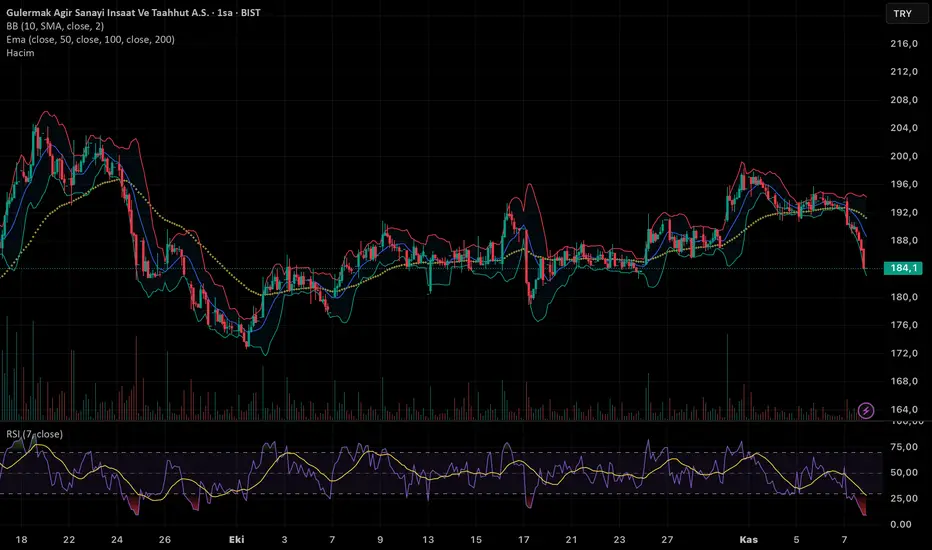Click the Kas month label on time axis

point(747,538)
